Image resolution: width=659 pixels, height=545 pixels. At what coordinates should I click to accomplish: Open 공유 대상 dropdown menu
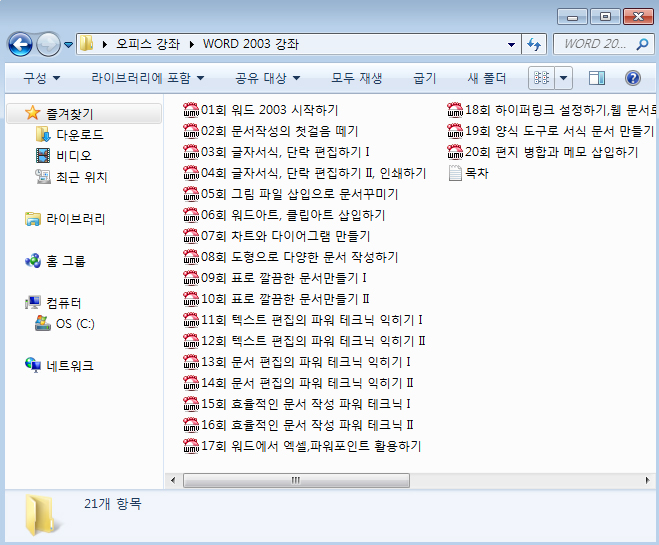tap(267, 78)
